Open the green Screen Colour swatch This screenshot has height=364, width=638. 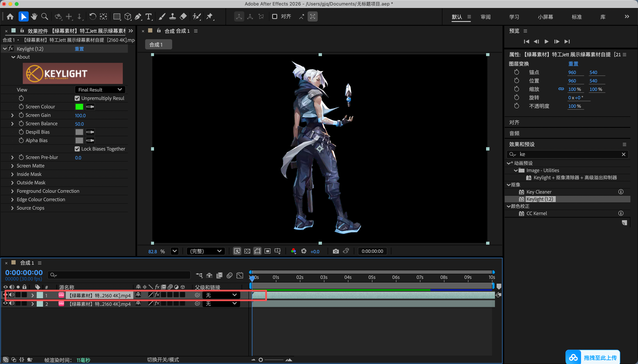click(79, 107)
